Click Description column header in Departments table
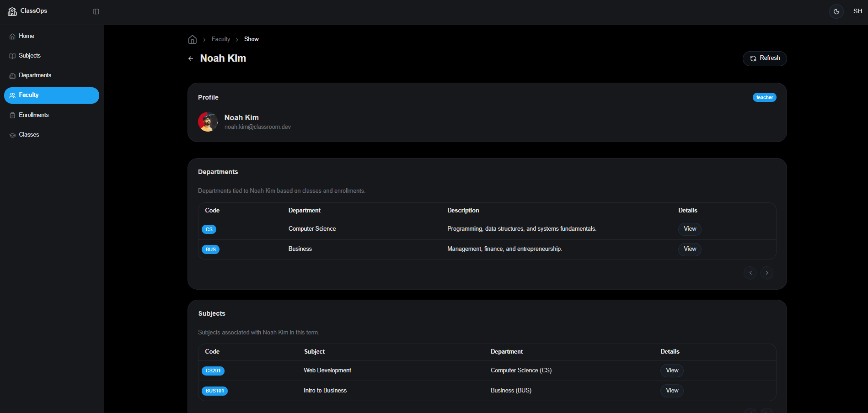The width and height of the screenshot is (868, 413). 463,211
